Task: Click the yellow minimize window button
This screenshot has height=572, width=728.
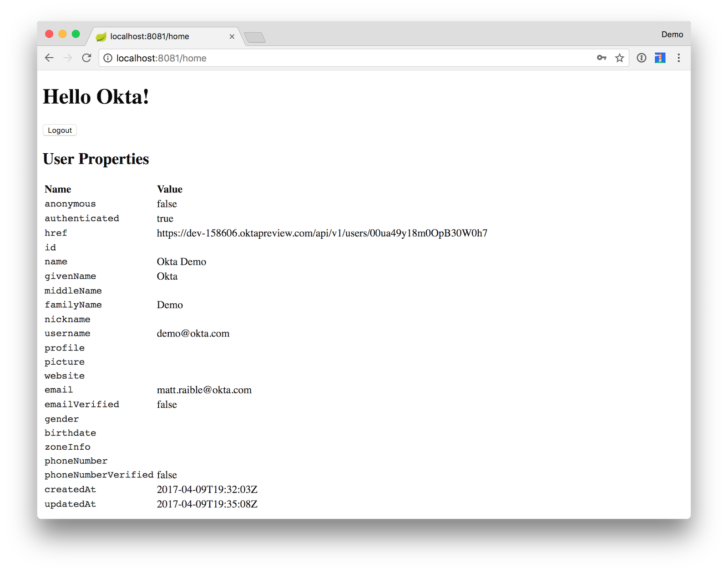Action: (x=63, y=34)
